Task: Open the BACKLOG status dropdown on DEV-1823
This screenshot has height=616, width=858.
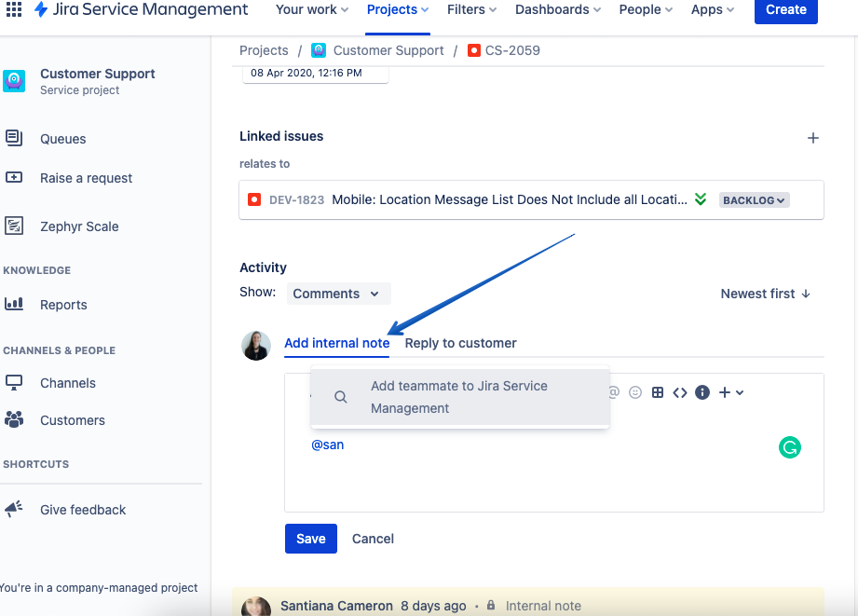Action: [754, 199]
